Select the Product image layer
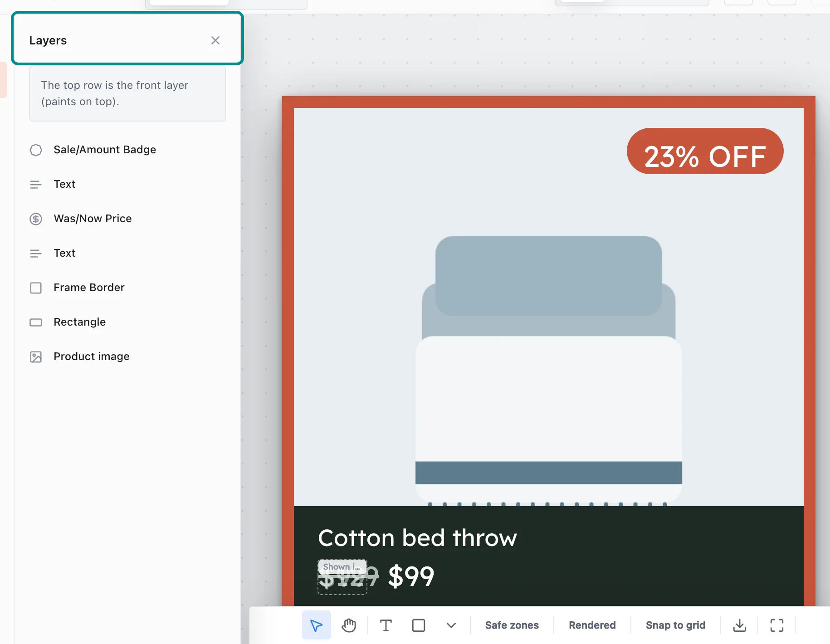Image resolution: width=830 pixels, height=644 pixels. coord(127,356)
